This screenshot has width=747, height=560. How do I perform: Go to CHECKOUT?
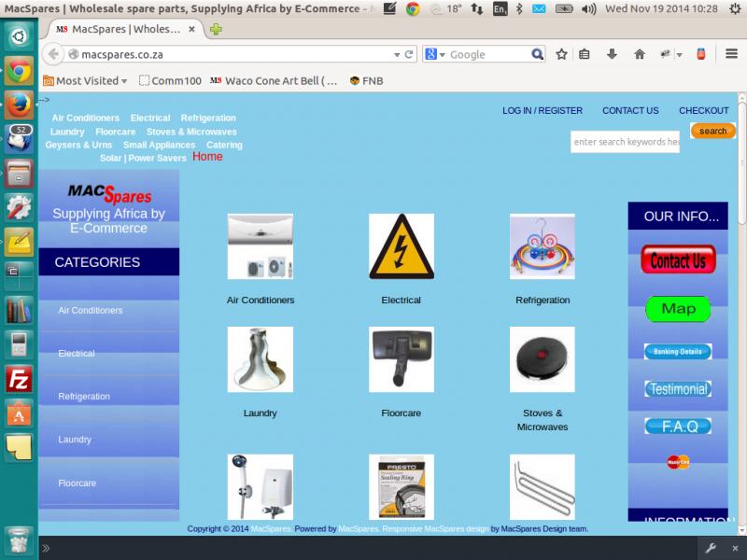704,110
